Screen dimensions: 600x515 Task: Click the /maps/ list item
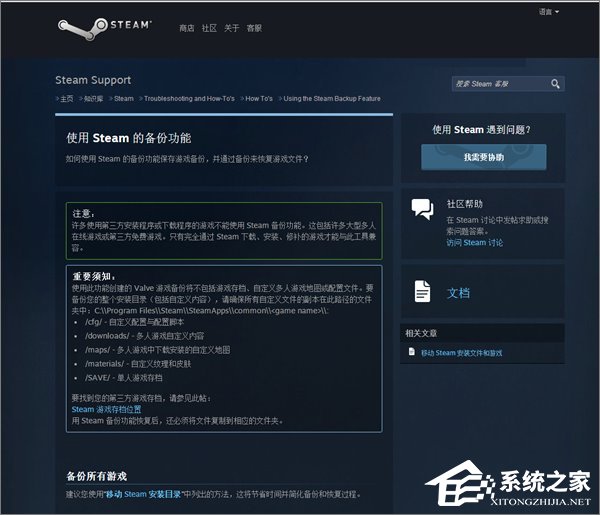click(x=158, y=350)
